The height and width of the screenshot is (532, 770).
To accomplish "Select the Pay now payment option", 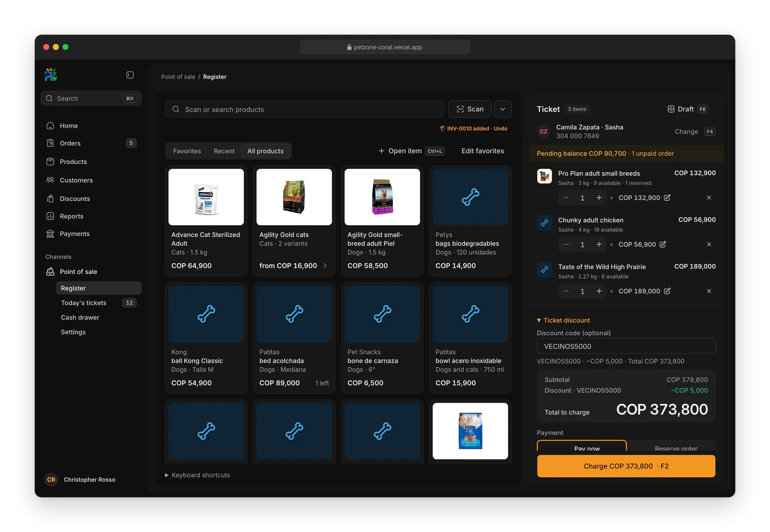I will 582,447.
